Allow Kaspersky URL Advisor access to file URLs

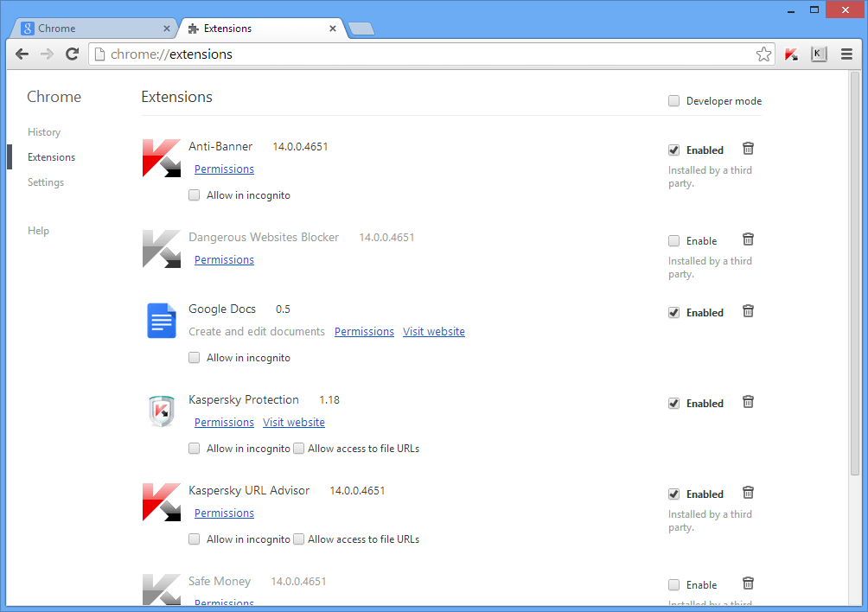point(298,539)
